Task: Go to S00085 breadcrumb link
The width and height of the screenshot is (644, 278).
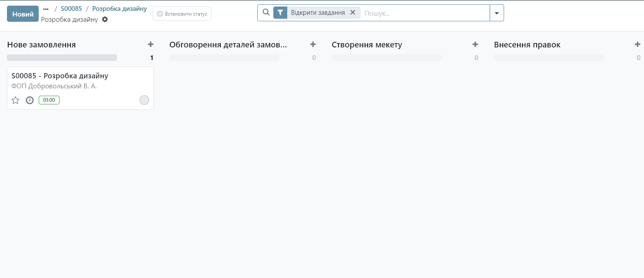Action: click(x=71, y=9)
